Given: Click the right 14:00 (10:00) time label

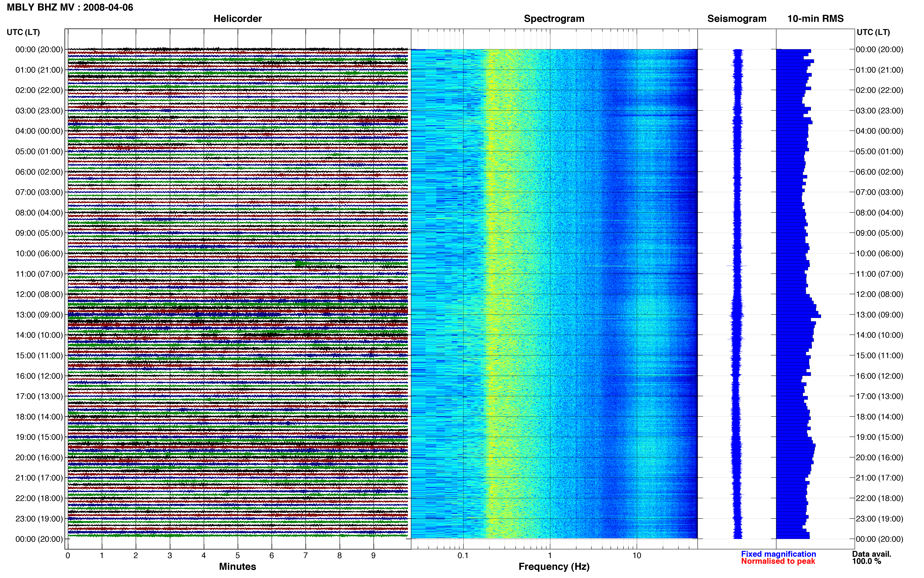Looking at the screenshot, I should 879,335.
